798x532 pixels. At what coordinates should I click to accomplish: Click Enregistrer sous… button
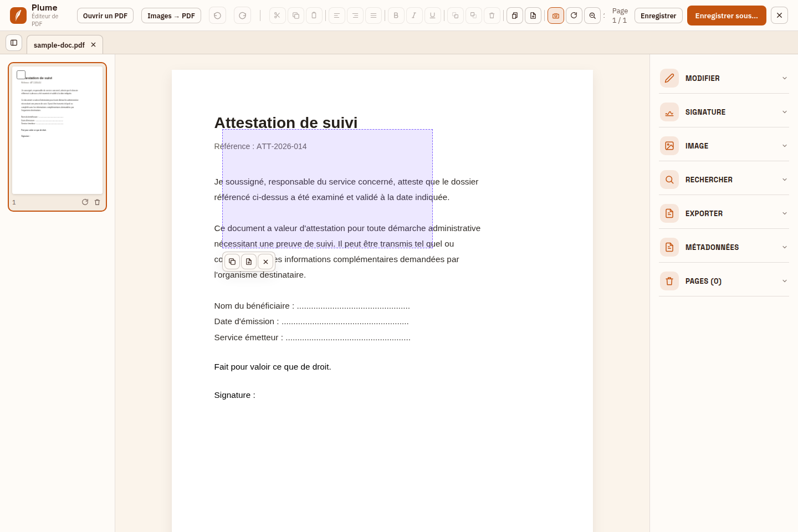point(727,16)
